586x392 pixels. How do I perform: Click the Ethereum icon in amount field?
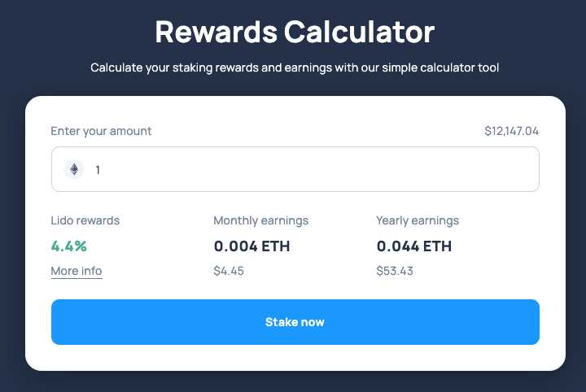pyautogui.click(x=74, y=169)
